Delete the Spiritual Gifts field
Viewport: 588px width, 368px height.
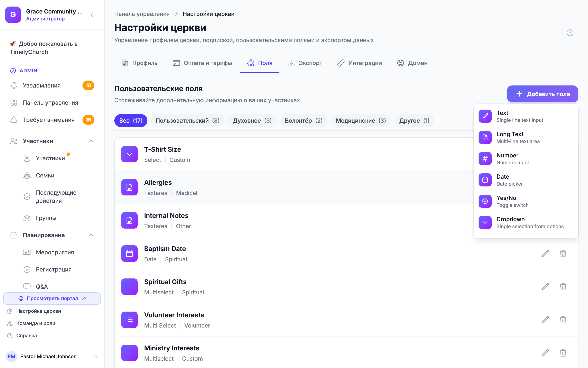tap(563, 286)
